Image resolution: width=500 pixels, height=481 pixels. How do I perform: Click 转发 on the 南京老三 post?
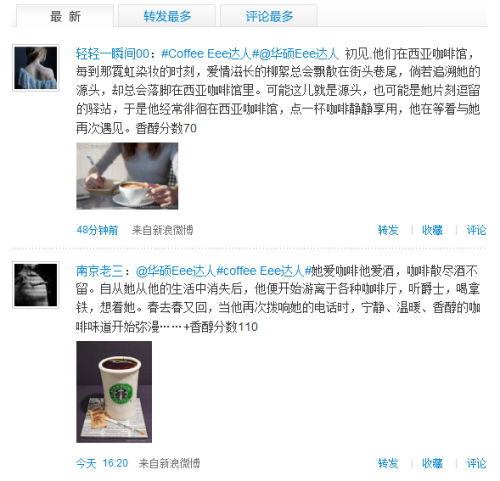click(388, 463)
